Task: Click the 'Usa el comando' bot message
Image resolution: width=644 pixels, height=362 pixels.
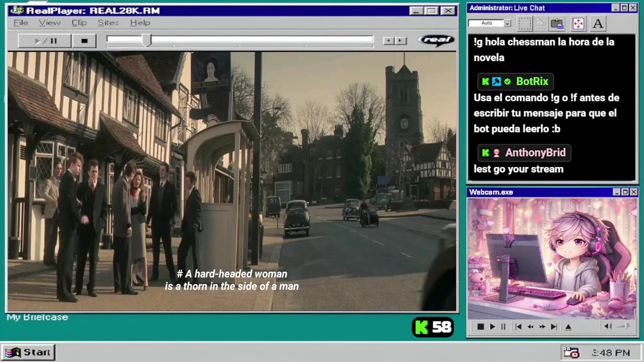Action: (546, 113)
